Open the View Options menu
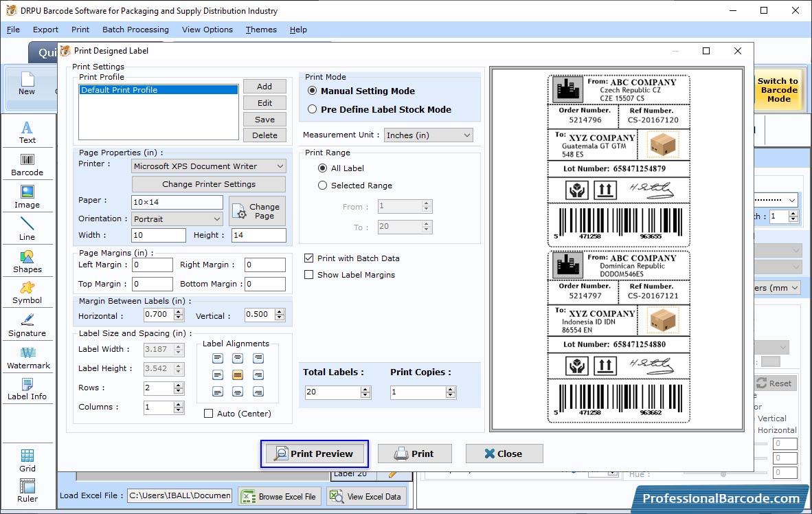The height and width of the screenshot is (514, 812). pos(207,30)
